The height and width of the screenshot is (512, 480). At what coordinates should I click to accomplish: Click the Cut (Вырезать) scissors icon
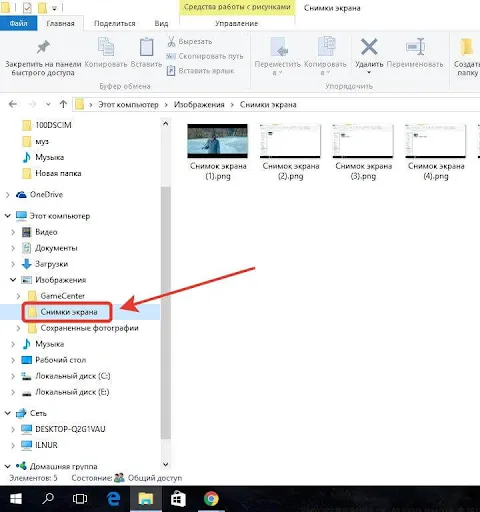click(171, 41)
